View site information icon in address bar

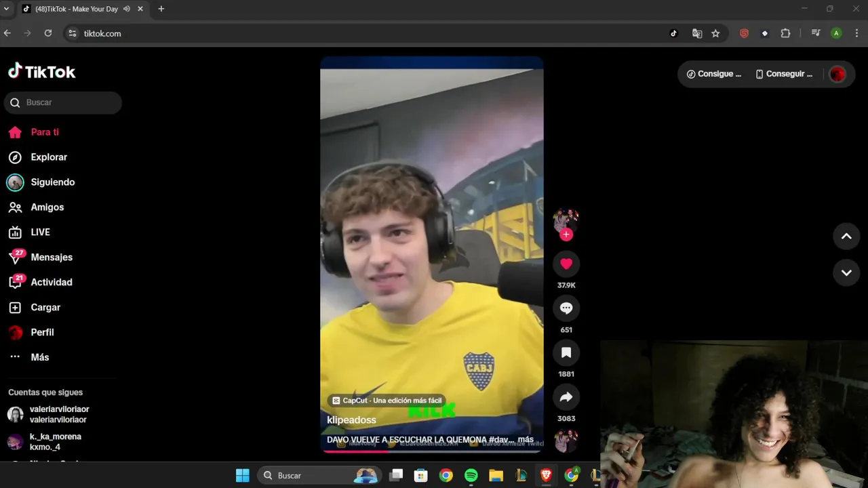[73, 33]
